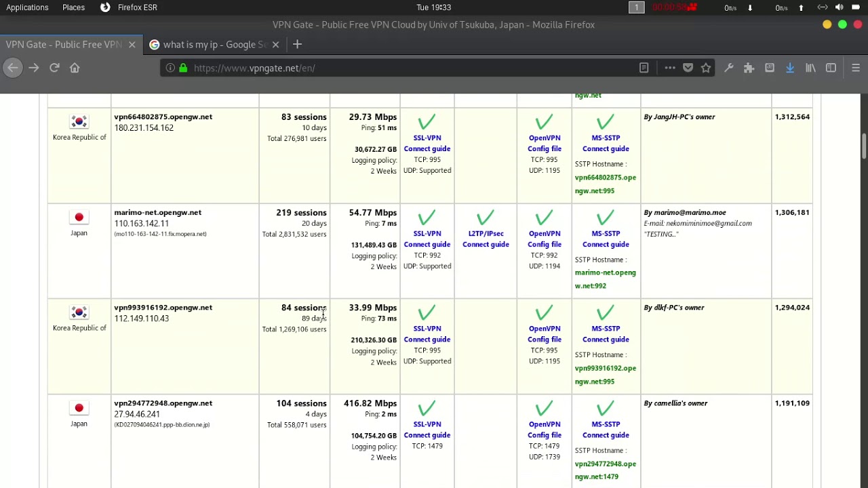
Task: Open the Library bookmarks and history icon
Action: tap(810, 68)
